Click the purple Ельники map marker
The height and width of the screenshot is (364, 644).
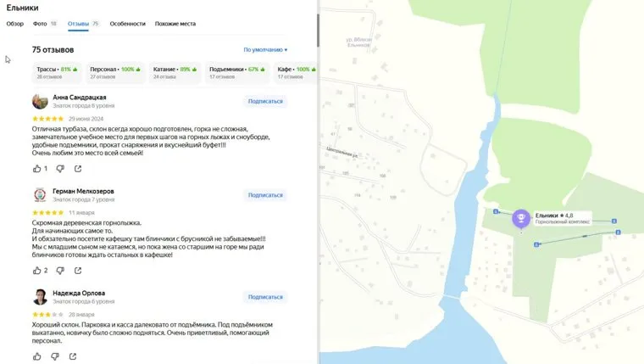click(x=520, y=218)
